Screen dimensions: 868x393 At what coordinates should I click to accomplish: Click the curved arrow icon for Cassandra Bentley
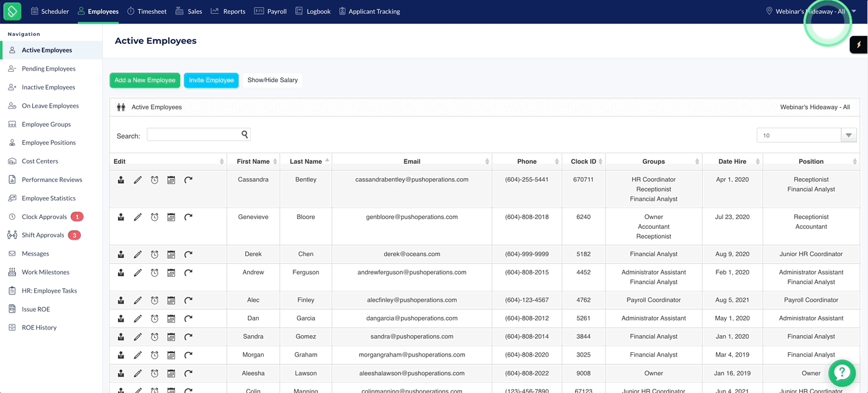coord(188,180)
